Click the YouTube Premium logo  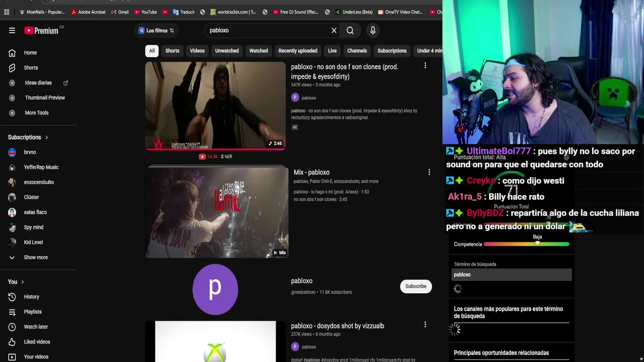[41, 31]
